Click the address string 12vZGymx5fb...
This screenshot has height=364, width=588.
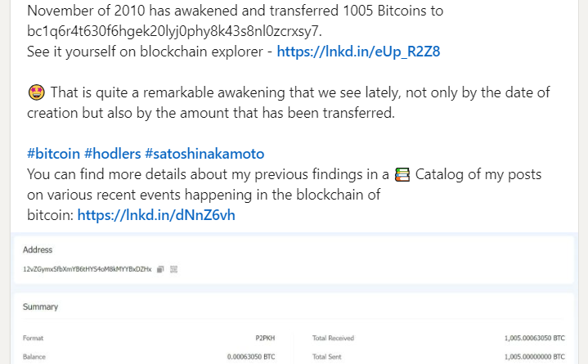pyautogui.click(x=88, y=269)
